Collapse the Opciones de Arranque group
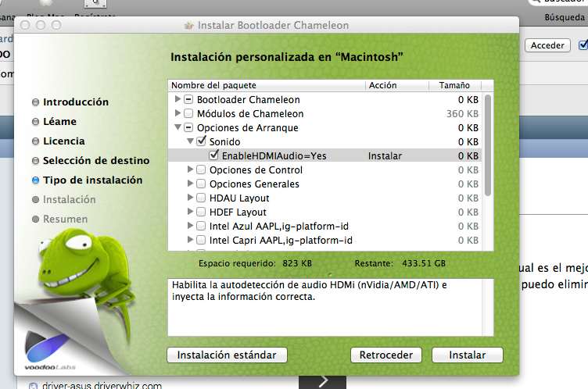 point(177,127)
